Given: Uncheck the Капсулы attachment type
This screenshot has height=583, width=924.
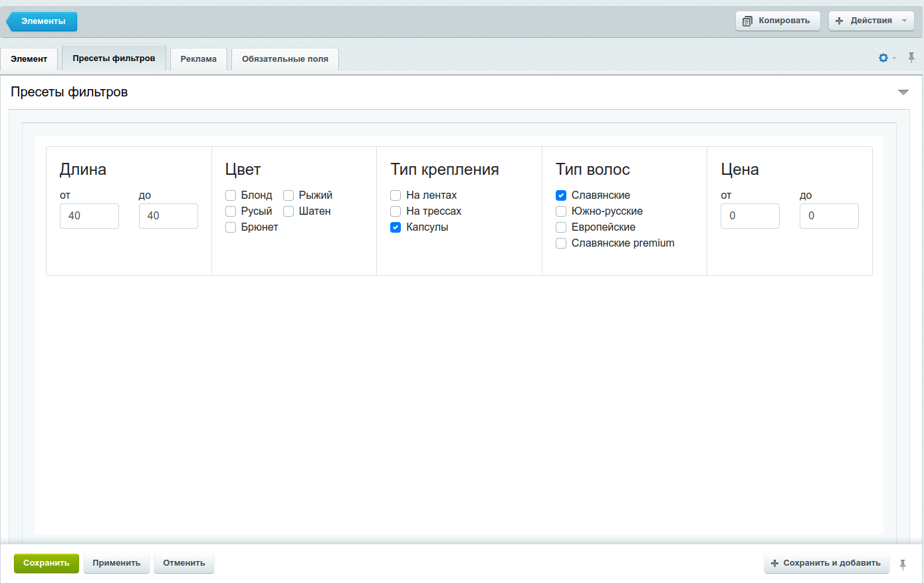Looking at the screenshot, I should pos(396,227).
